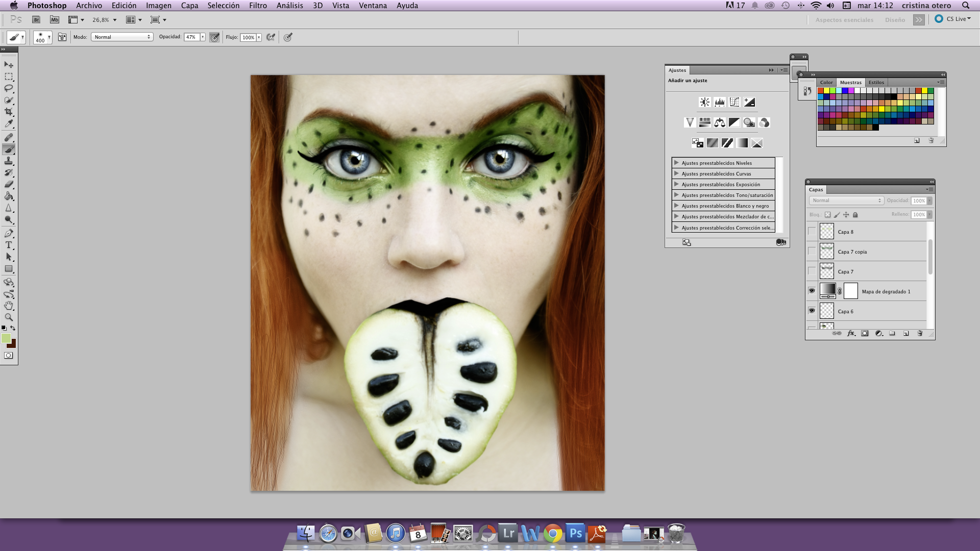
Task: Add a Color Balance adjustment
Action: (x=719, y=122)
